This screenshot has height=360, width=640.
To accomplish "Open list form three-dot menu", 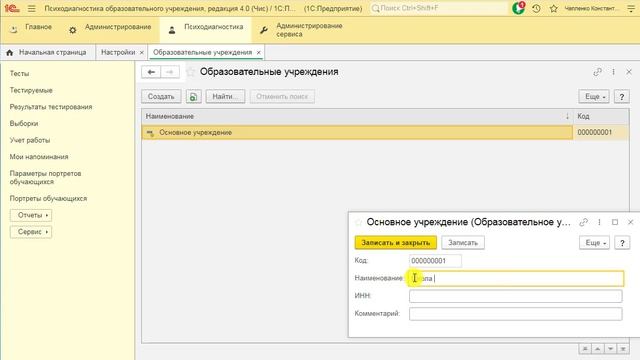I will (x=613, y=72).
